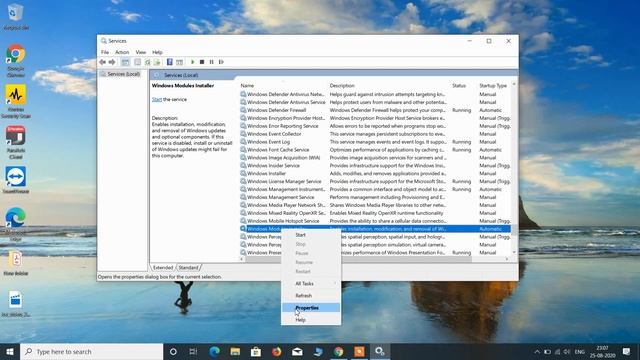Open Task View on taskbar
Screen dimensions: 640x360
pyautogui.click(x=193, y=351)
